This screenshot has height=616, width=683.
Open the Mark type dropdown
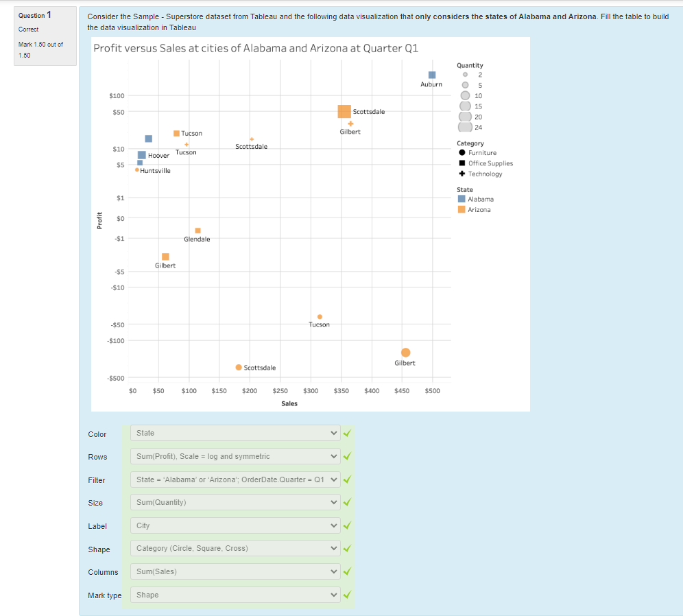(x=235, y=595)
